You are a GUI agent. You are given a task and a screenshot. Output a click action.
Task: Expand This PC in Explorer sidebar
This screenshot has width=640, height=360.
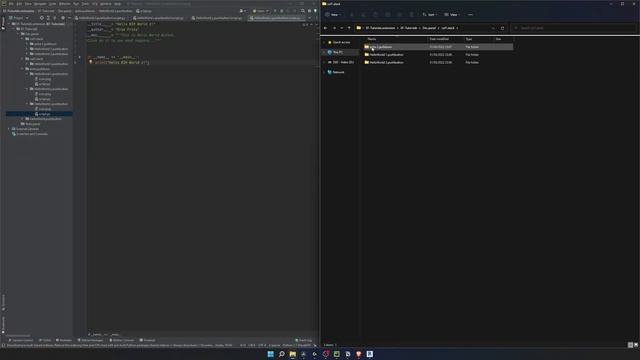[324, 52]
